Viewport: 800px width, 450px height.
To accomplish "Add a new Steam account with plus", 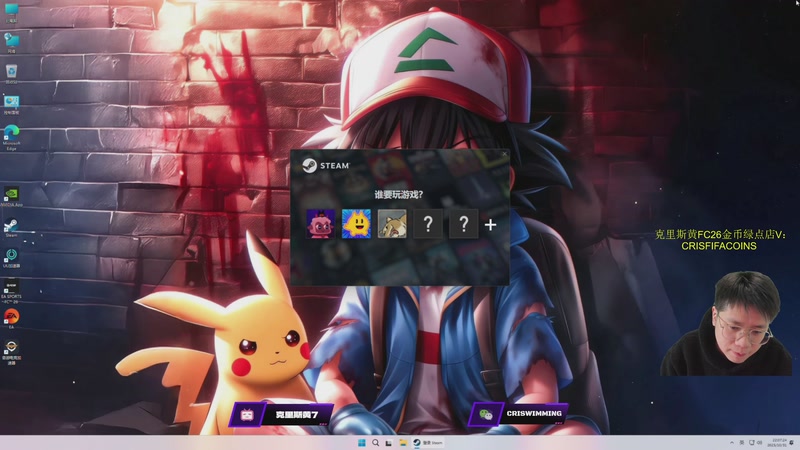I will [490, 224].
